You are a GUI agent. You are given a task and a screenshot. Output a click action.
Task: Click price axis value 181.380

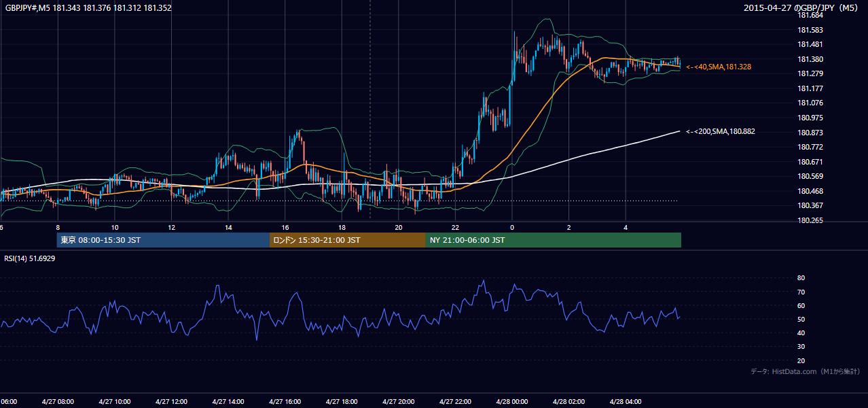(810, 59)
